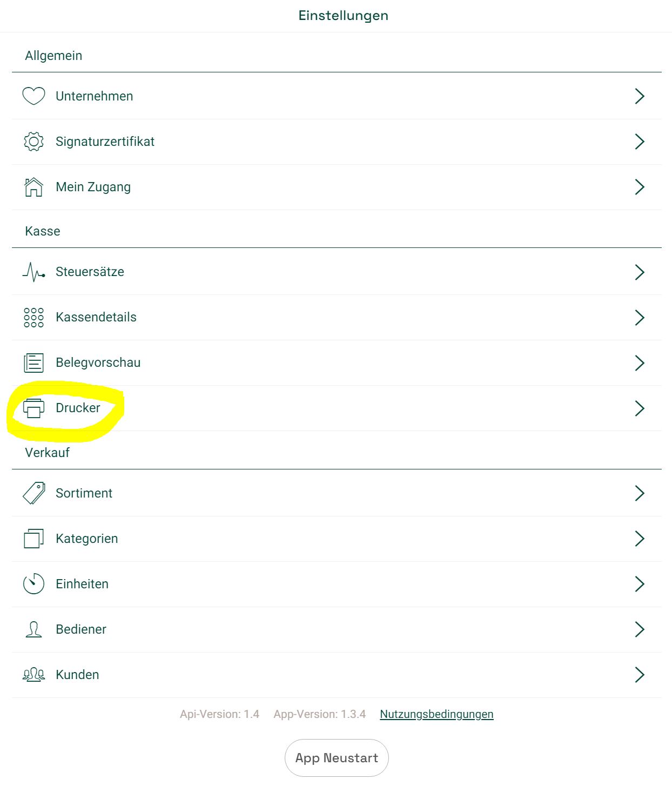Screen dimensions: 672x786
Task: Open the Nutzungsbedingungen link
Action: click(x=436, y=714)
